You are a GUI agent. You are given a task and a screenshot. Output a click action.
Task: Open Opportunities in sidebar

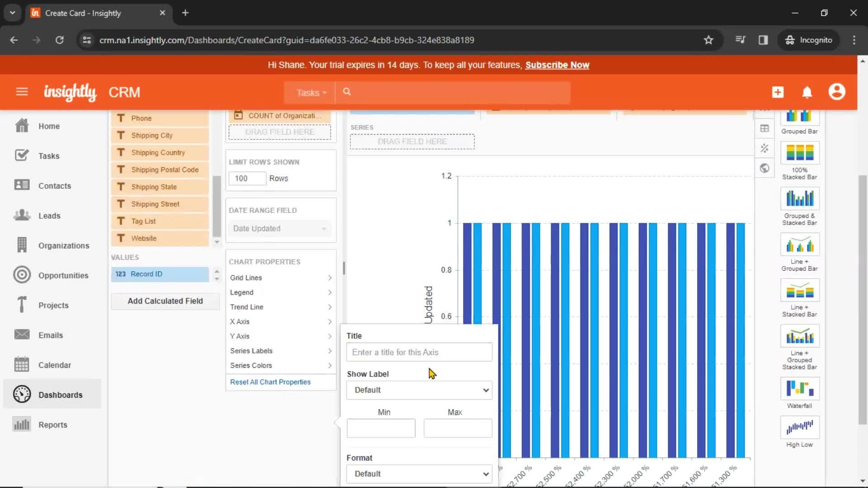tap(63, 275)
